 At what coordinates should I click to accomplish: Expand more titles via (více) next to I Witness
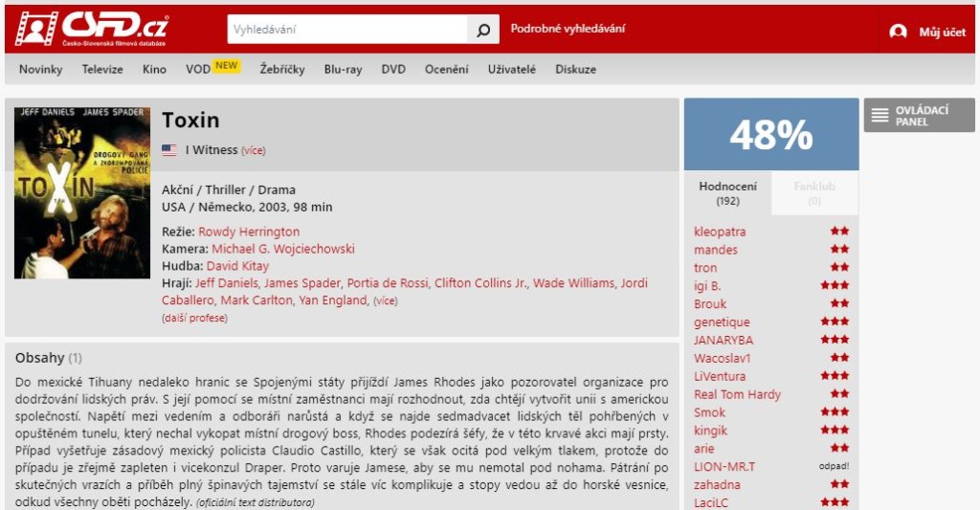click(x=253, y=150)
